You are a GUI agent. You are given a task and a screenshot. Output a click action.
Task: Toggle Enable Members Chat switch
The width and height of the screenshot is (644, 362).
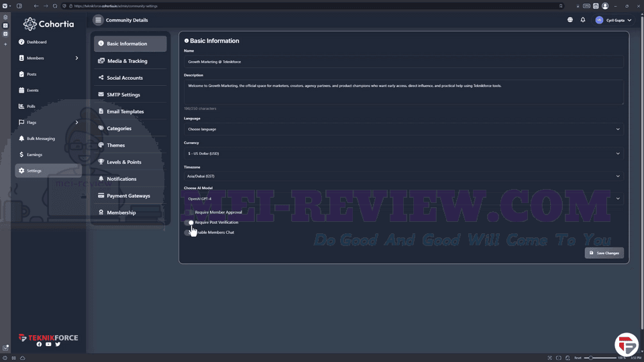tap(189, 233)
